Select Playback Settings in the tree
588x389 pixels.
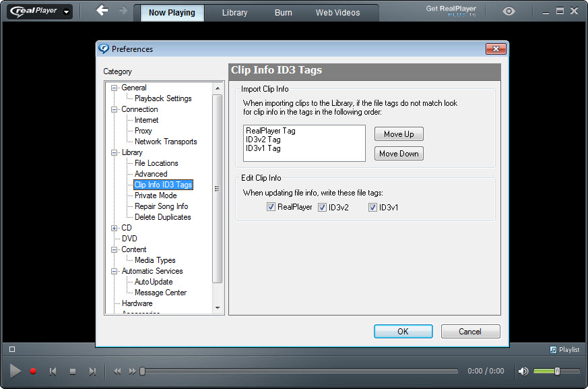click(163, 98)
